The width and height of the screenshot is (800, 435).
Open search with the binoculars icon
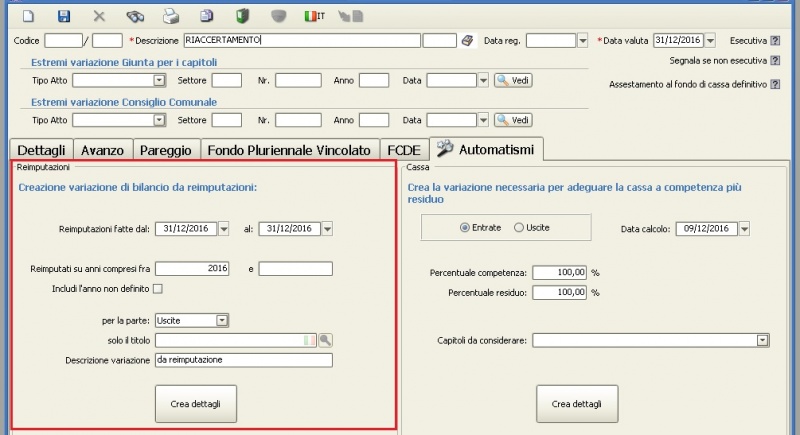(x=135, y=16)
